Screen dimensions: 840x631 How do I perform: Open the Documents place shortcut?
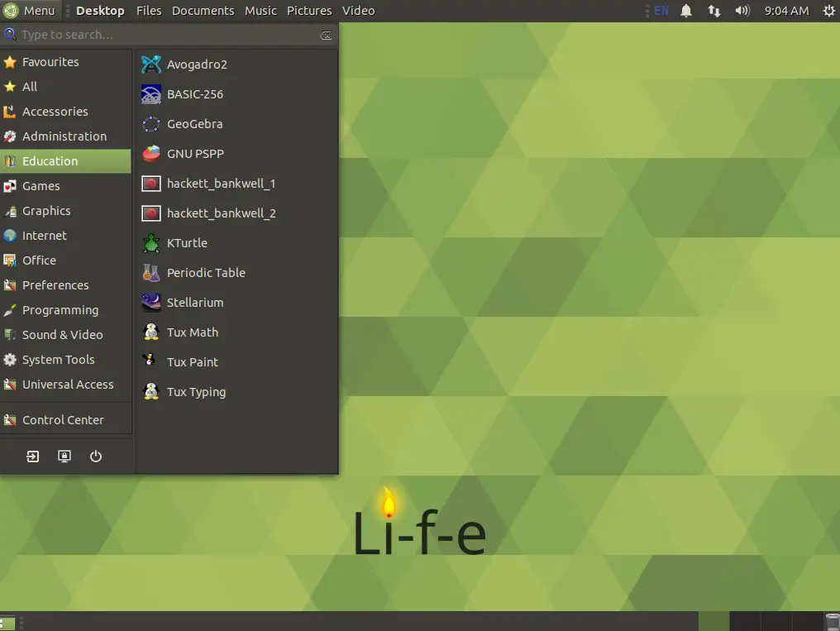pyautogui.click(x=203, y=11)
